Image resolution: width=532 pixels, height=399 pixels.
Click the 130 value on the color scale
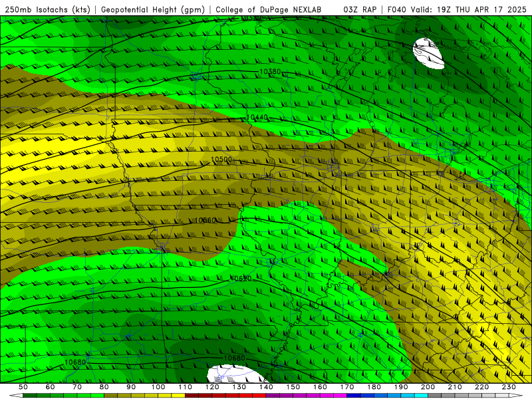point(239,387)
